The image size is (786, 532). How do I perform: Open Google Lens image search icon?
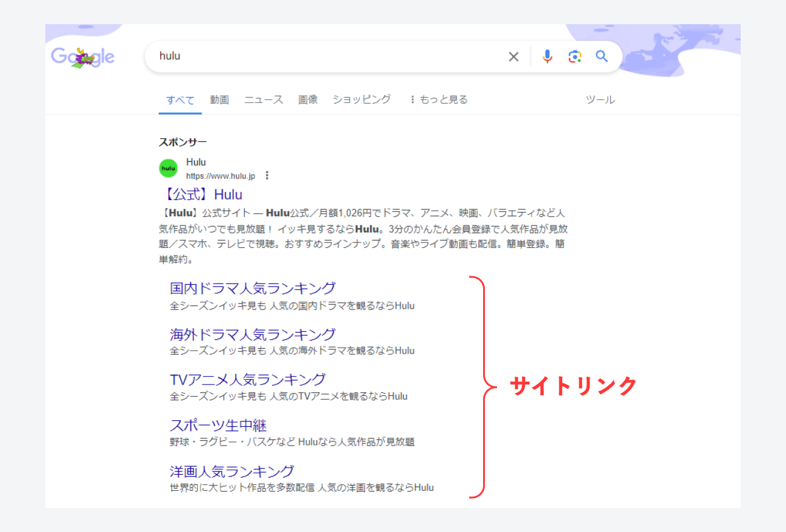pos(574,57)
